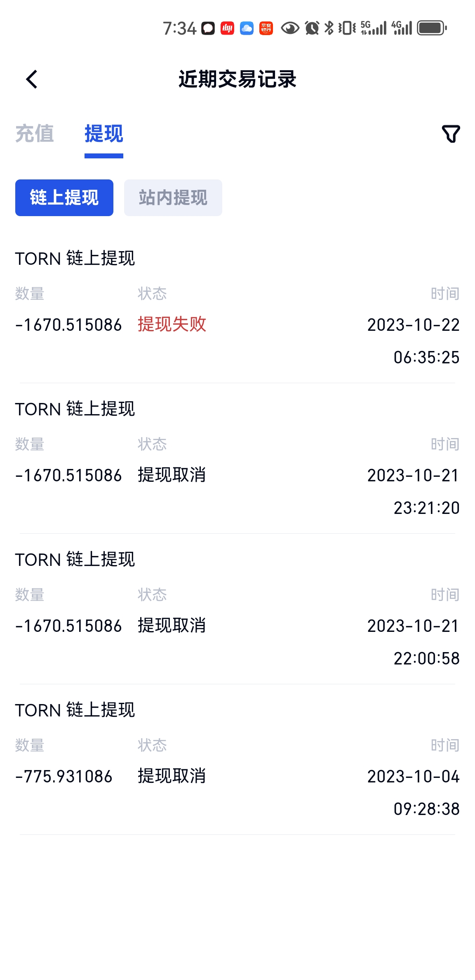
Task: Tap the vibrate mode status icon
Action: [x=347, y=28]
